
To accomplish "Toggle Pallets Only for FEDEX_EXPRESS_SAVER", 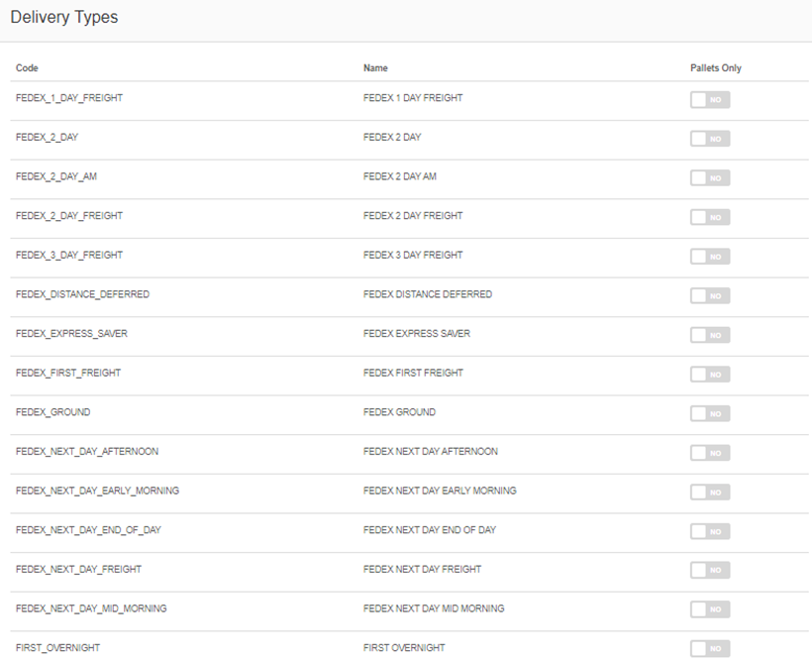I will [710, 335].
